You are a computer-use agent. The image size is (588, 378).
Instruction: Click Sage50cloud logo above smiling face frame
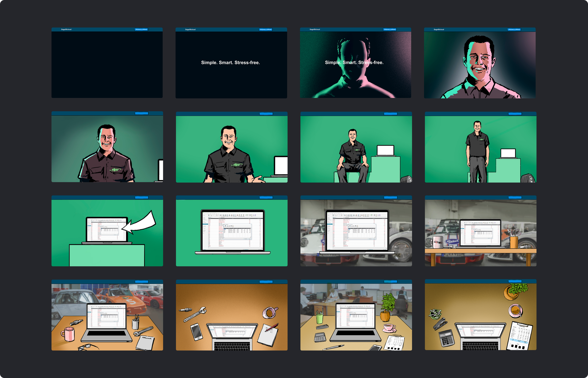(439, 29)
